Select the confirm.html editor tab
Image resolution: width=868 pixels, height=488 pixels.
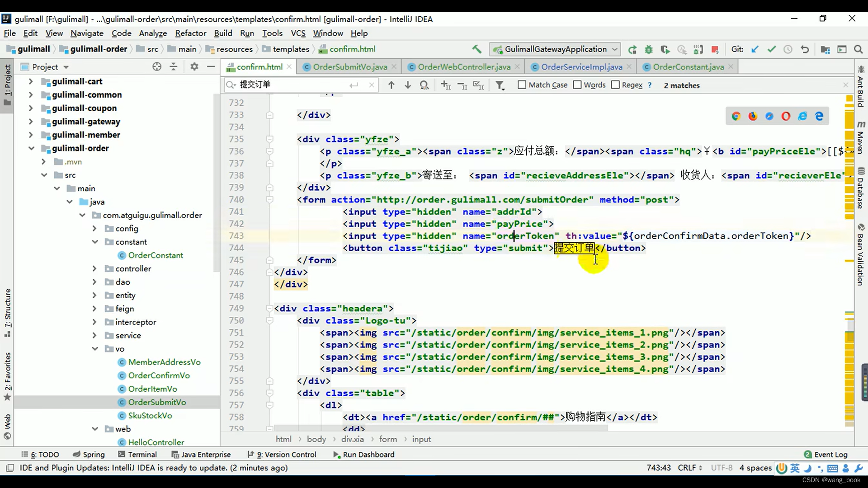tap(260, 67)
